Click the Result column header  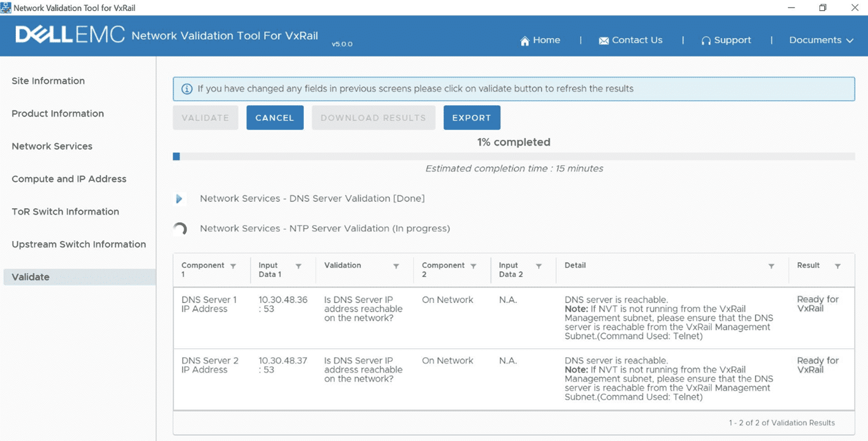tap(808, 266)
